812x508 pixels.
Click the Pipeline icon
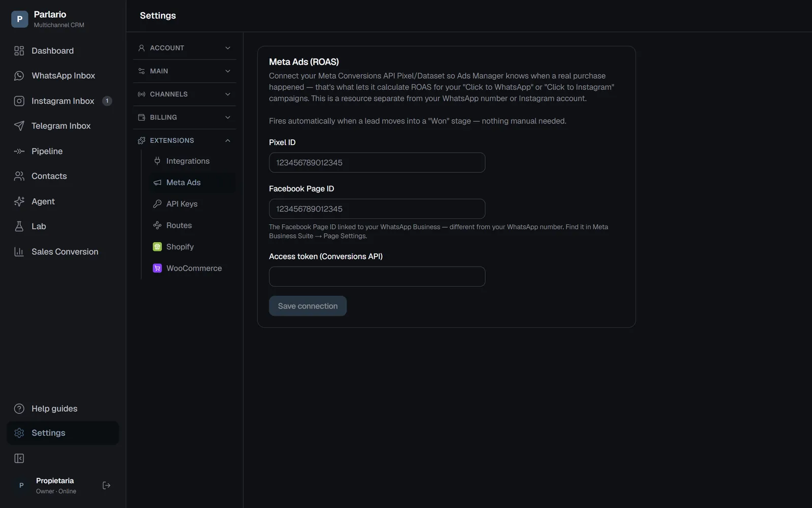[19, 151]
